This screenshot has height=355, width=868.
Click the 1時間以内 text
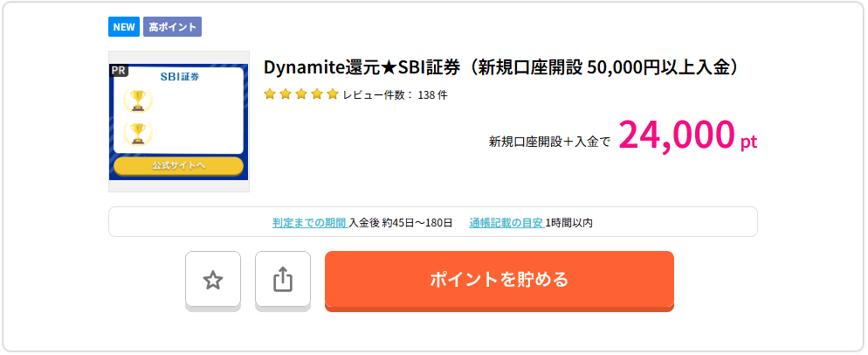pyautogui.click(x=569, y=222)
